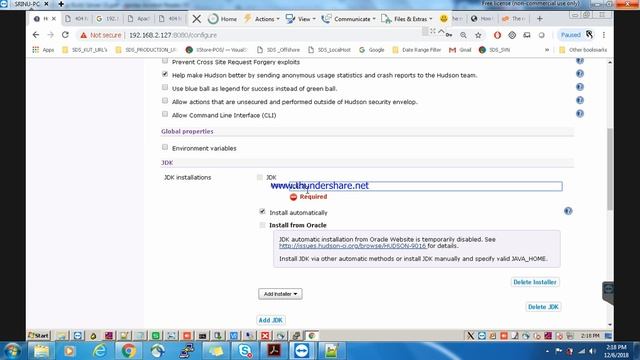Open Google Chrome from local taskbar

click(x=128, y=351)
